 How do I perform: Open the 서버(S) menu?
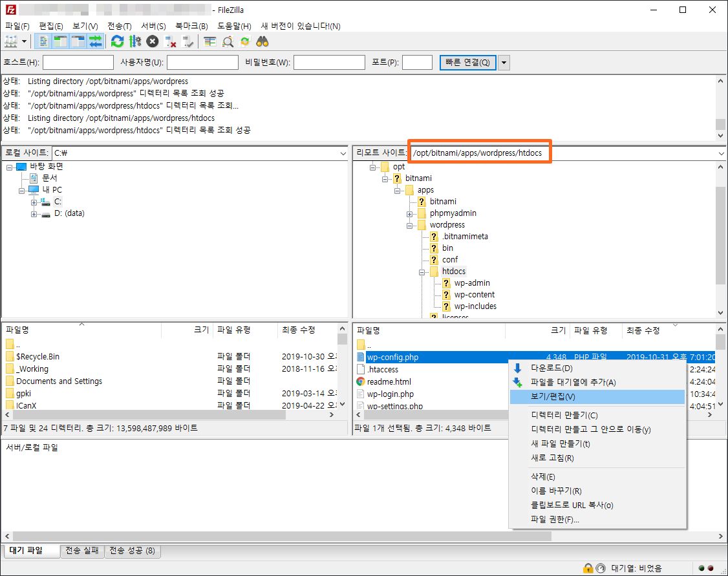point(154,26)
